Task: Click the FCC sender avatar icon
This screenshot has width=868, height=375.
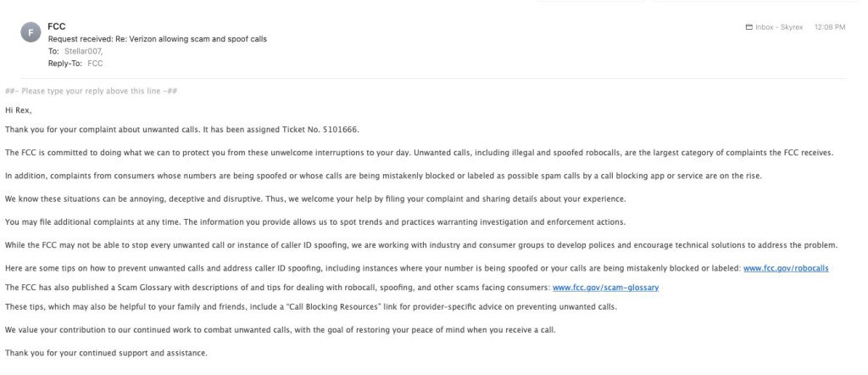Action: (x=31, y=32)
